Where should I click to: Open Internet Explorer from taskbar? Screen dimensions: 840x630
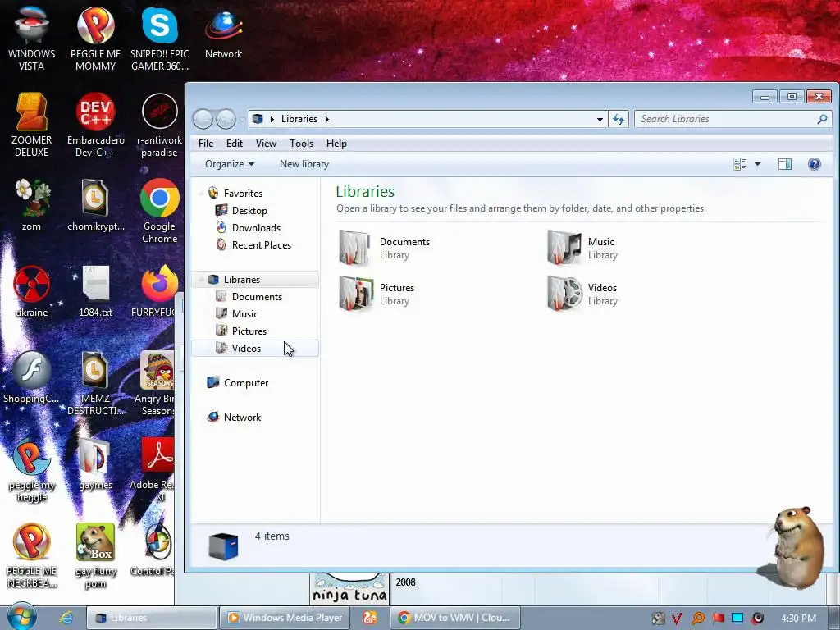pos(66,618)
